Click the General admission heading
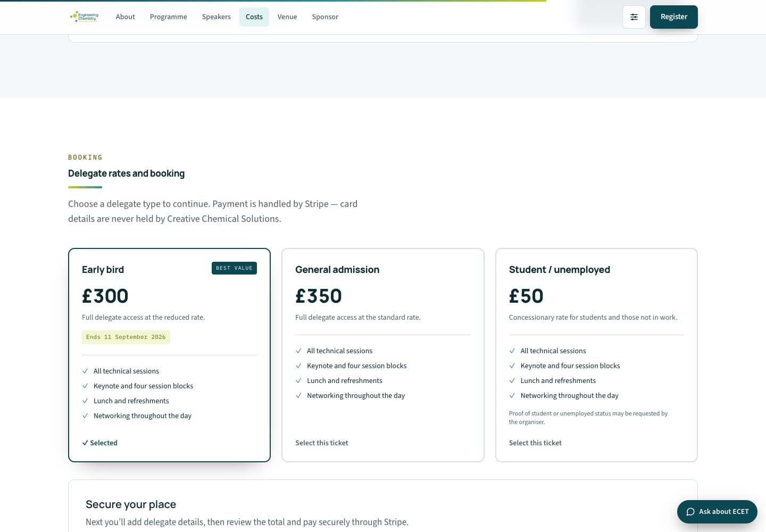Image resolution: width=766 pixels, height=532 pixels. coord(337,270)
